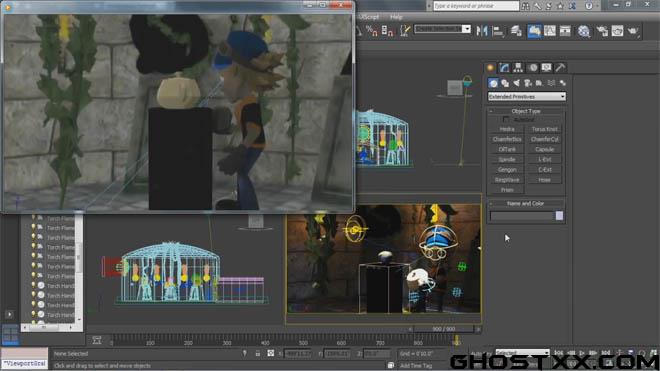Viewport: 660px width, 371px height.
Task: Select the Cameras category icon
Action: 528,83
